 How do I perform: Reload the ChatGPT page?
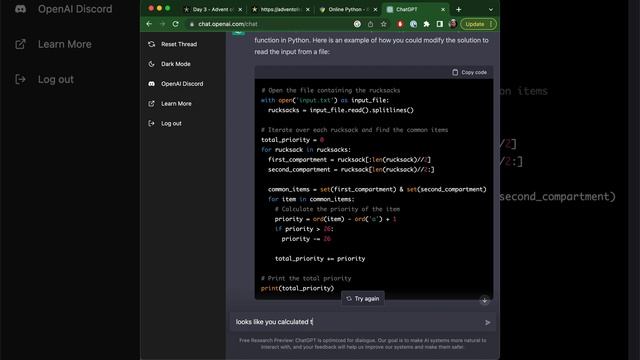point(176,24)
